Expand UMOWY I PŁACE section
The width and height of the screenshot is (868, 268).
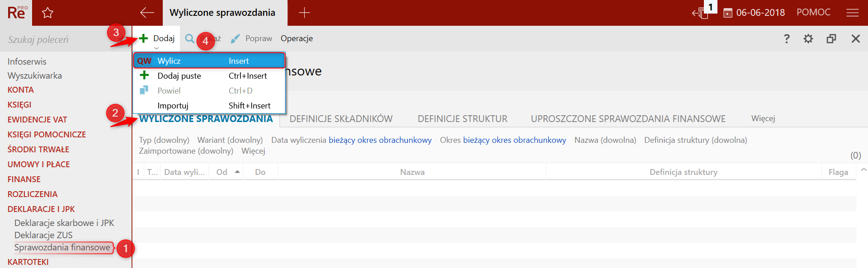(38, 165)
